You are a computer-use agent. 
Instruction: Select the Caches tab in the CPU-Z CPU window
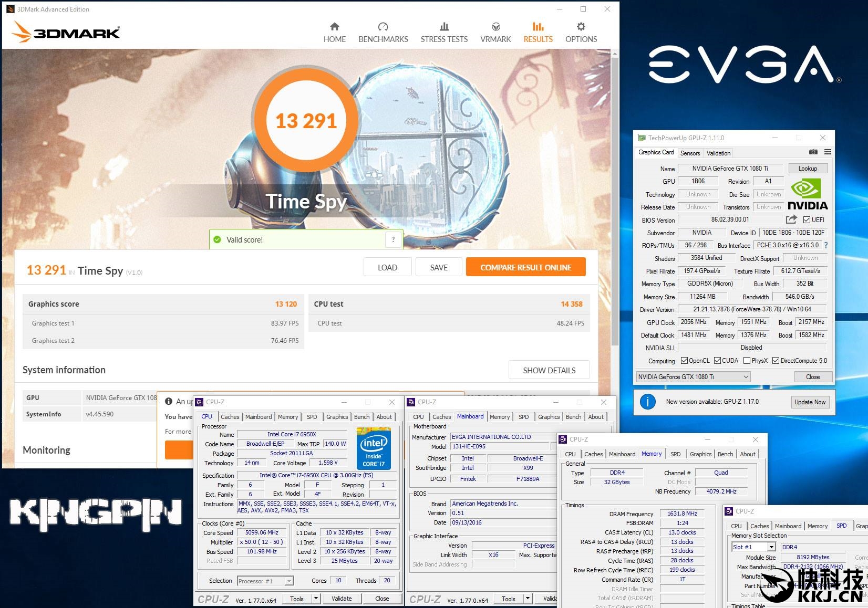coord(230,417)
